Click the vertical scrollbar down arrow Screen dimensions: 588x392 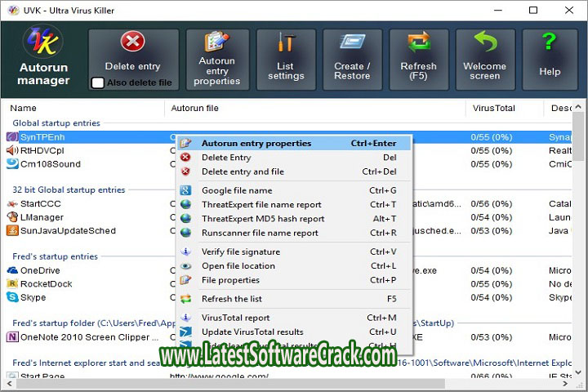point(578,372)
